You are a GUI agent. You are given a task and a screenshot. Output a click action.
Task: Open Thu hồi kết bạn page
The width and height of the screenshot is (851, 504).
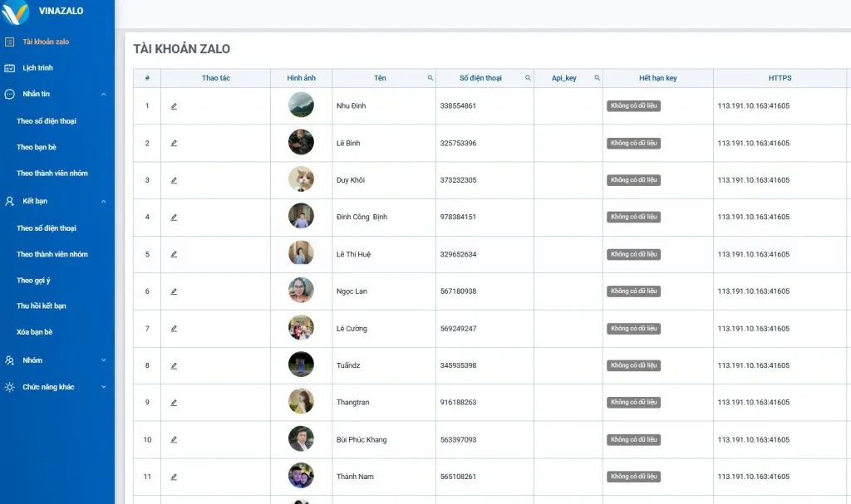point(42,306)
